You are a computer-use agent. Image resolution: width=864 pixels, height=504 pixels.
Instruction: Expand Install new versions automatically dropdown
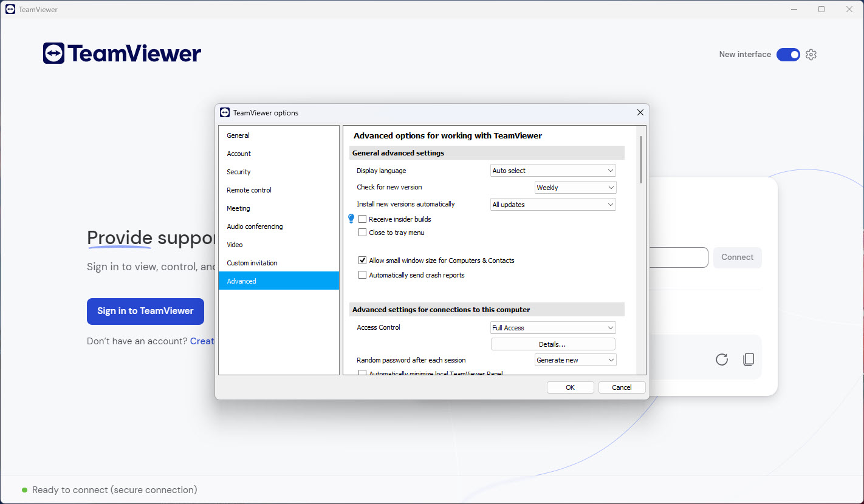tap(553, 205)
